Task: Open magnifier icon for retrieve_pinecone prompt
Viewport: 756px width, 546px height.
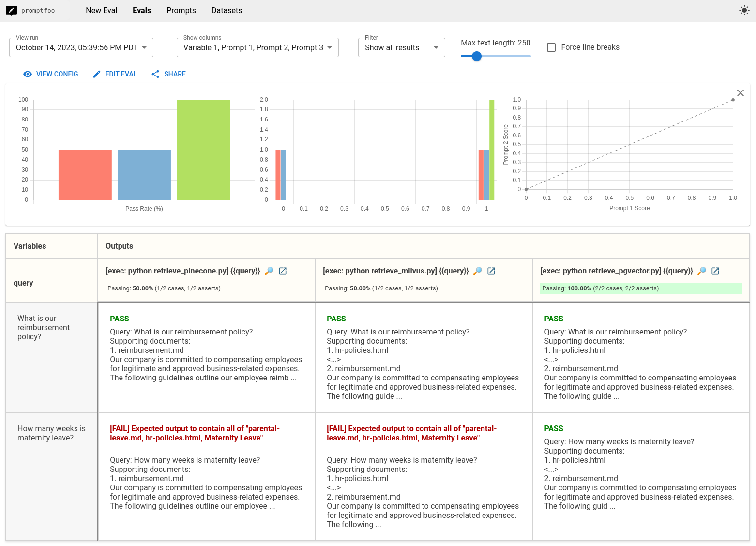Action: 270,271
